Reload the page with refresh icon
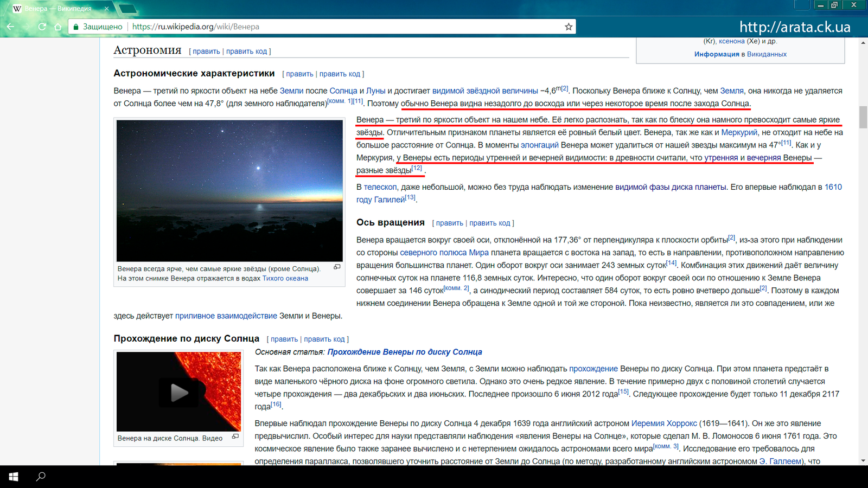Screen dimensions: 868x488 click(42, 27)
